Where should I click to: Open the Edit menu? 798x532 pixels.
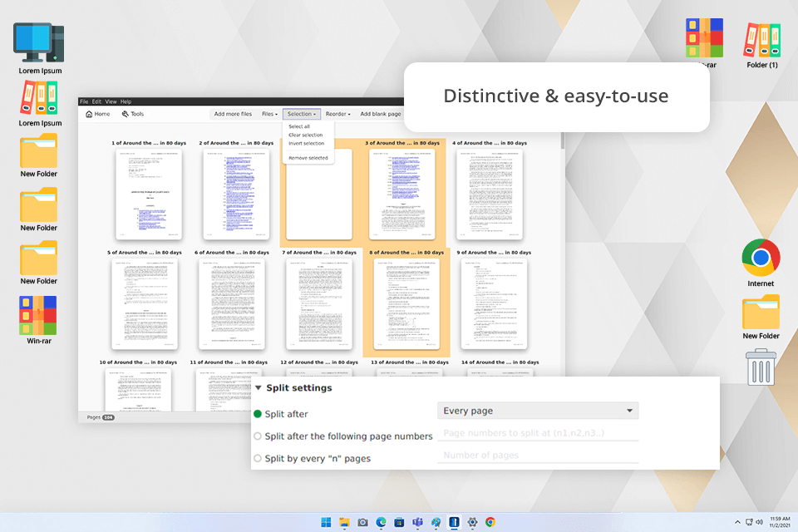coord(96,101)
